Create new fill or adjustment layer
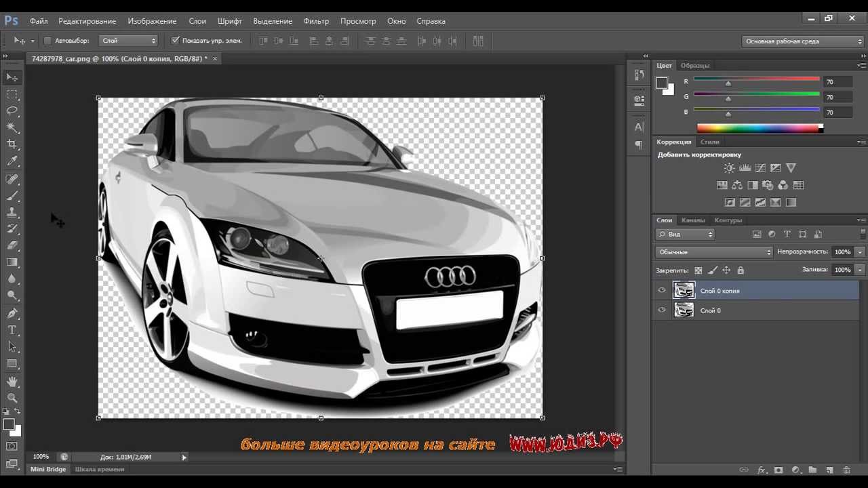This screenshot has width=868, height=488. tap(795, 470)
